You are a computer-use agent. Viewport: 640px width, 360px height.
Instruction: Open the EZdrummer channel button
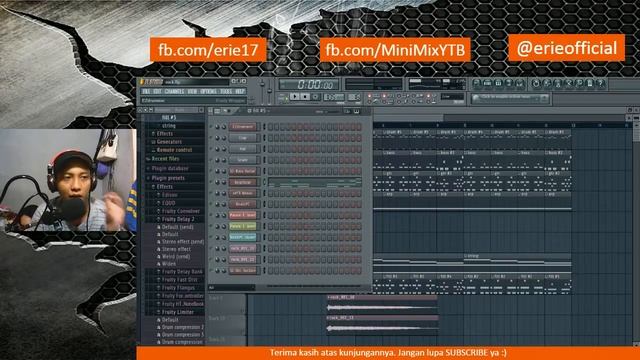(243, 127)
